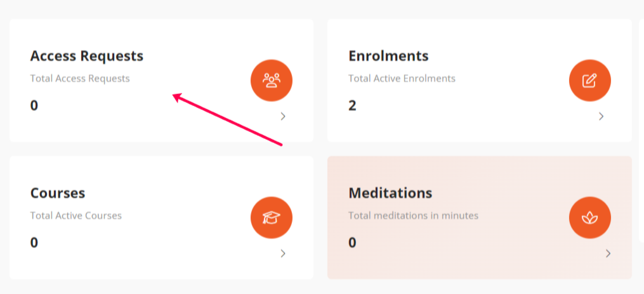Open Access Requests via its chevron arrow

(283, 116)
